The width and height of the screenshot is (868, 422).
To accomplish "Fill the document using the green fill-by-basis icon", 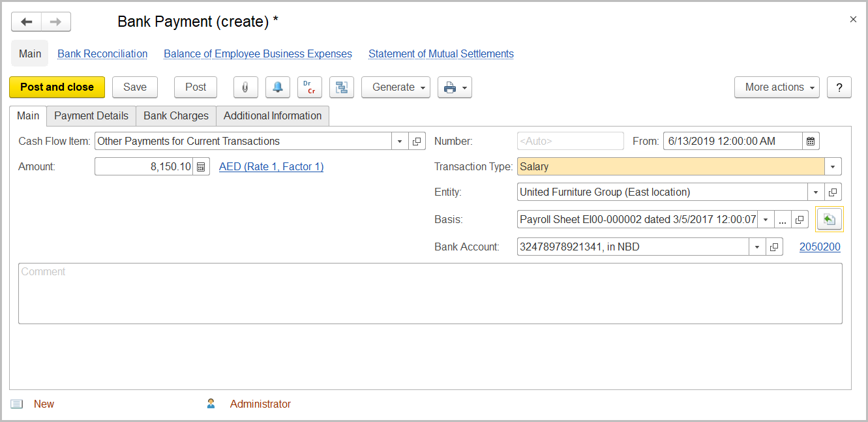I will click(829, 219).
